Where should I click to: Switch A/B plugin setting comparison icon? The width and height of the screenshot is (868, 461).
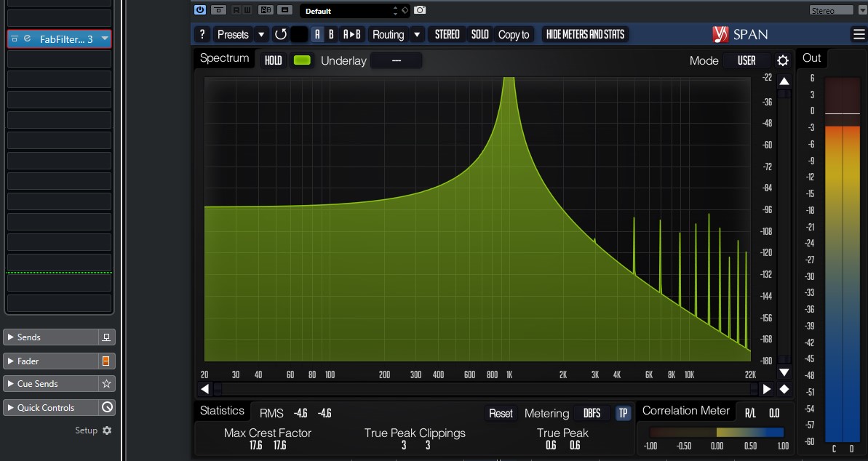pos(266,10)
